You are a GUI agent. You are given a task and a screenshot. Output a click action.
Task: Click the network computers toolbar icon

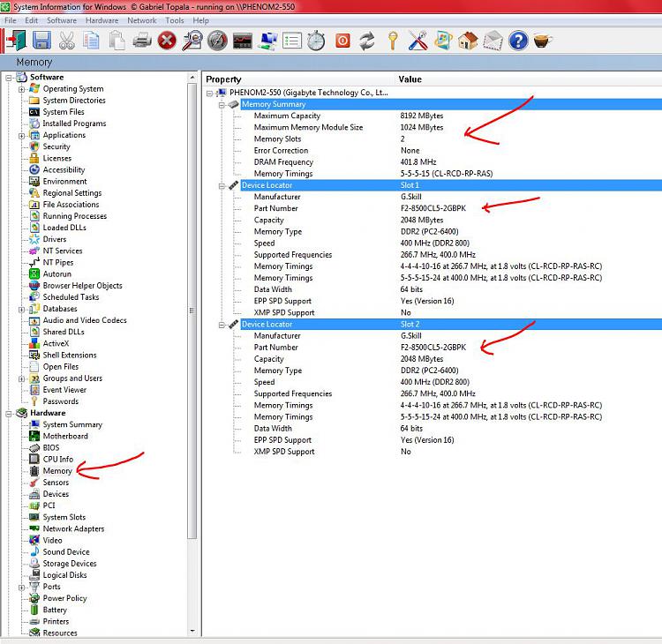click(267, 41)
